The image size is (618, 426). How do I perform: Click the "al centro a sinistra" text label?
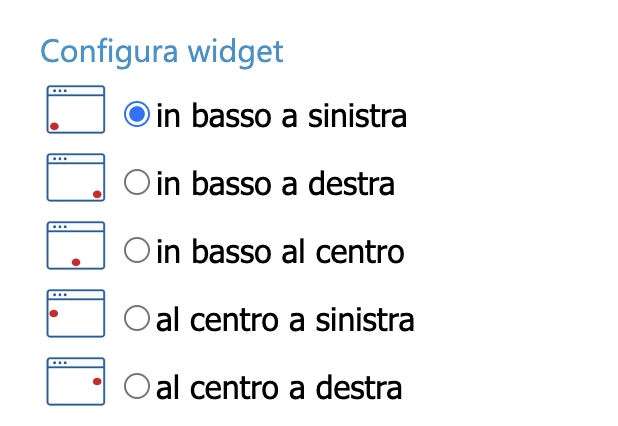tap(285, 320)
